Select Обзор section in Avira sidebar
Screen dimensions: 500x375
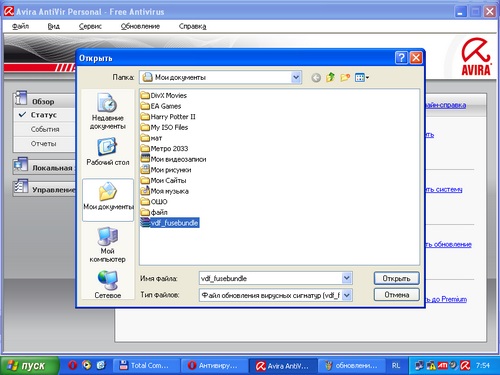[43, 101]
